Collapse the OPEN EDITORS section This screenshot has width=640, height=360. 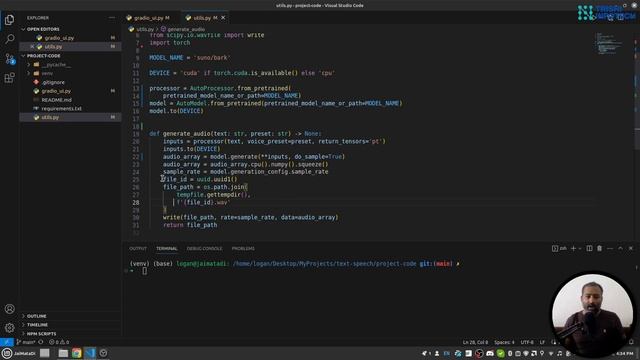point(42,29)
